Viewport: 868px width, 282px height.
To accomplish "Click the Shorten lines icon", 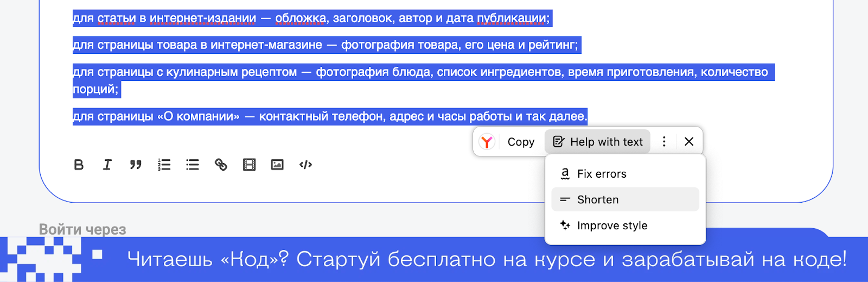I will [565, 199].
